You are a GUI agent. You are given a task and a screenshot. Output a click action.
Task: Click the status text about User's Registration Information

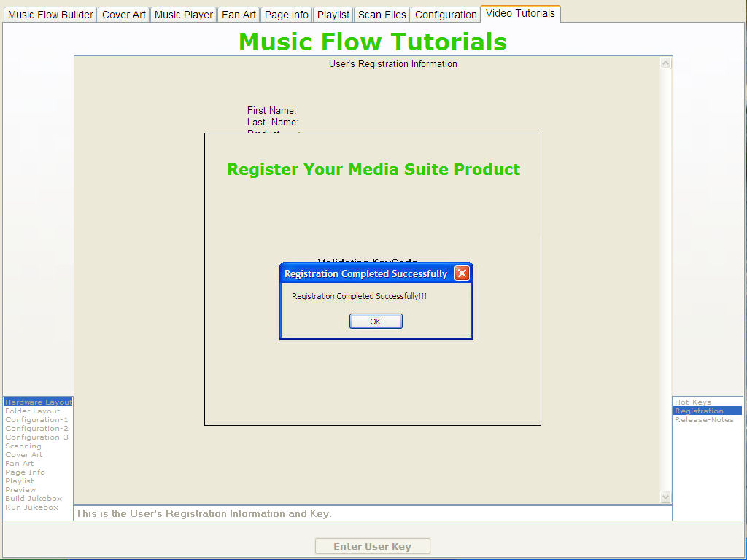204,514
